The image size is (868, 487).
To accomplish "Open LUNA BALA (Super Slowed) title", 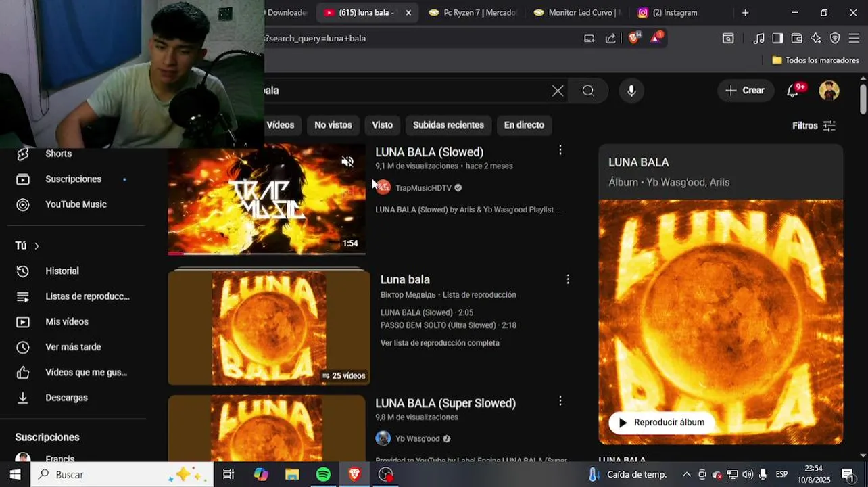I will click(x=445, y=403).
